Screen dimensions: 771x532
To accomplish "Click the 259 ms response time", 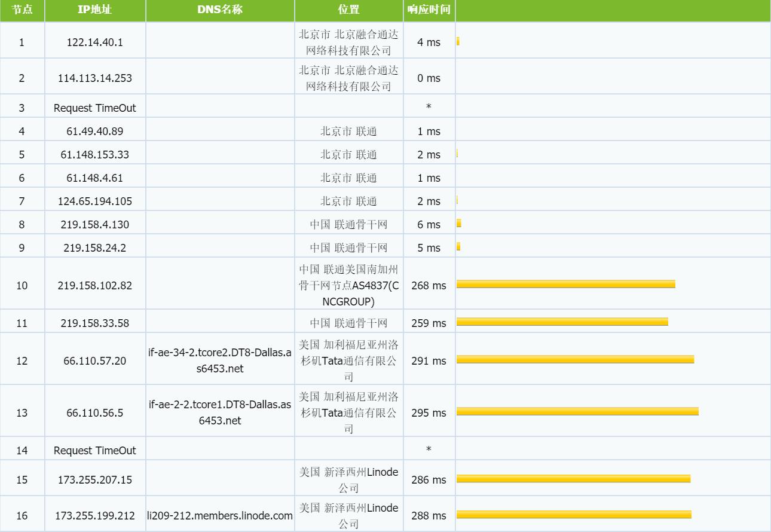I will coord(429,323).
